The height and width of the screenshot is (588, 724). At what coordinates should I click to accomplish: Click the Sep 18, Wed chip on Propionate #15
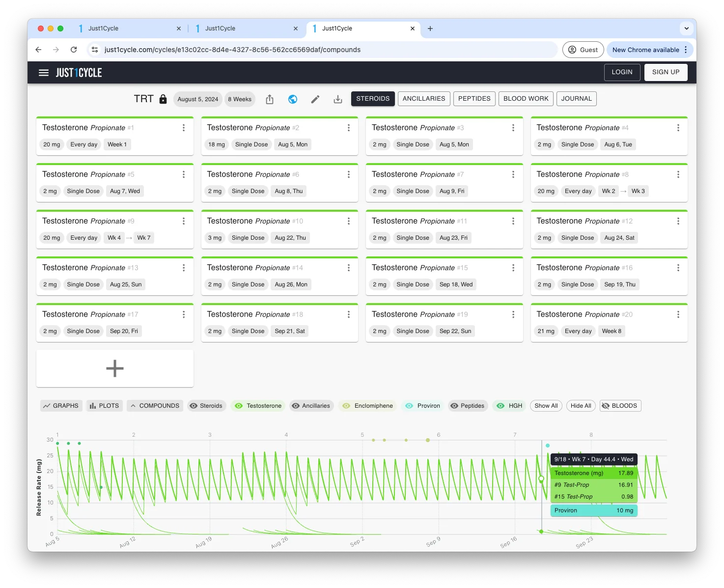456,284
